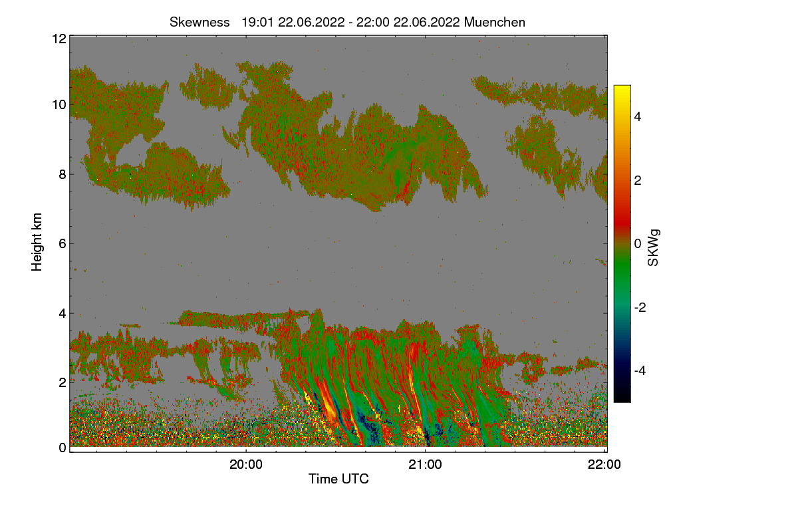Click the 21:00 time tick label
This screenshot has width=798, height=532.
pyautogui.click(x=426, y=465)
